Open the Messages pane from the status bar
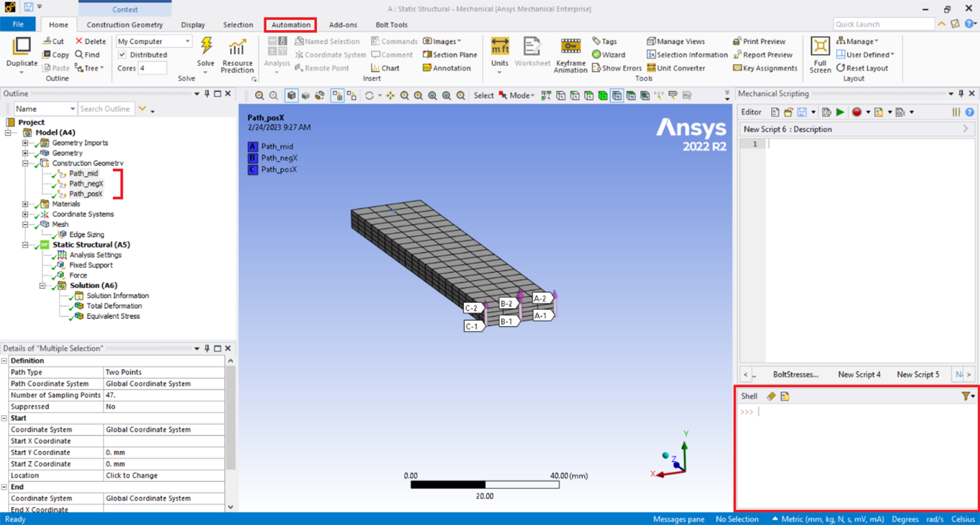 click(x=678, y=519)
